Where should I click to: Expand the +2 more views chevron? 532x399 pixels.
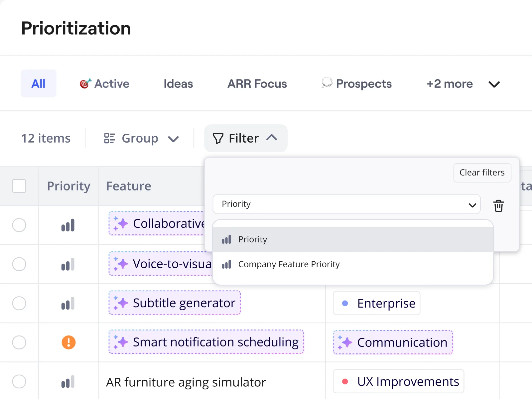pos(494,84)
